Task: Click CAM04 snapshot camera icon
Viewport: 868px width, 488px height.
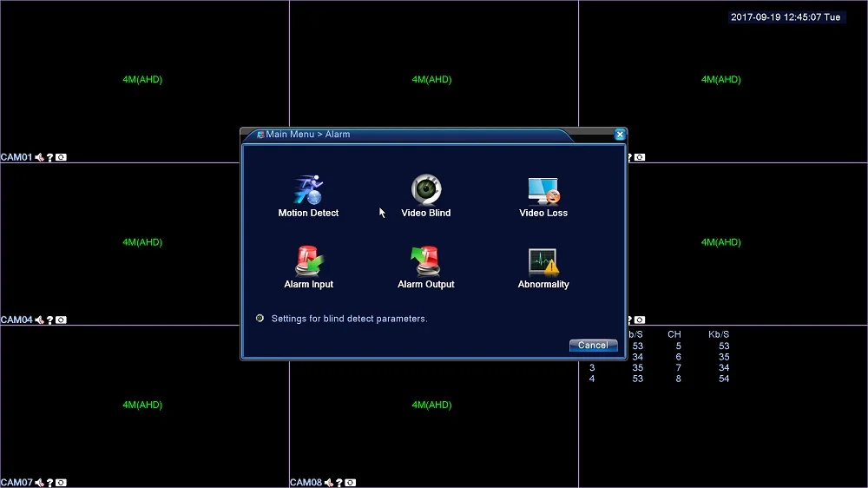Action: (61, 320)
